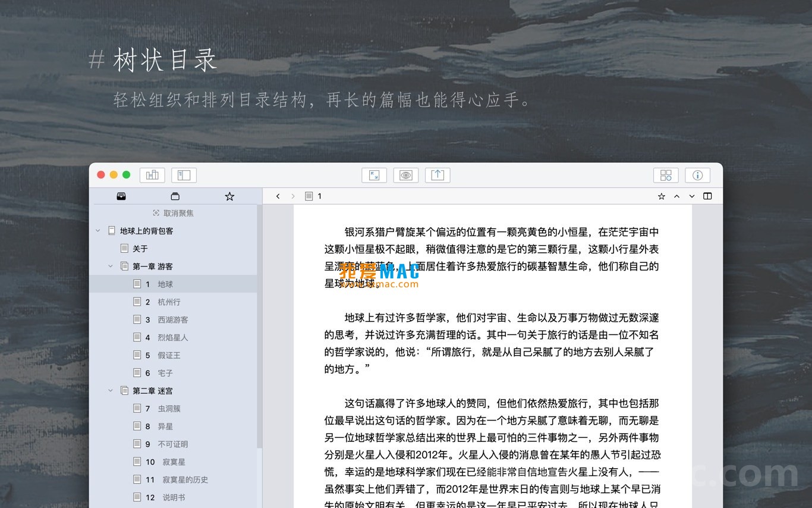This screenshot has width=812, height=508.
Task: Mark current sheet as favorite with star
Action: click(661, 196)
